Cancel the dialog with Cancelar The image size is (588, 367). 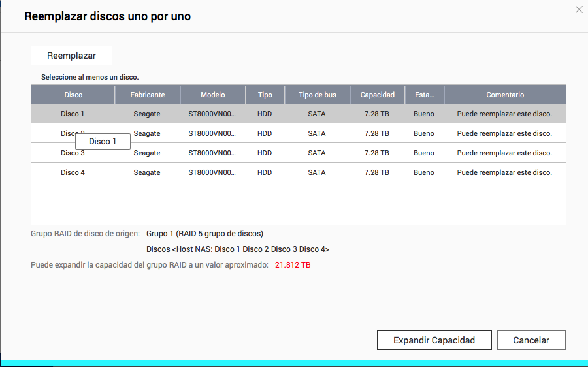click(531, 340)
